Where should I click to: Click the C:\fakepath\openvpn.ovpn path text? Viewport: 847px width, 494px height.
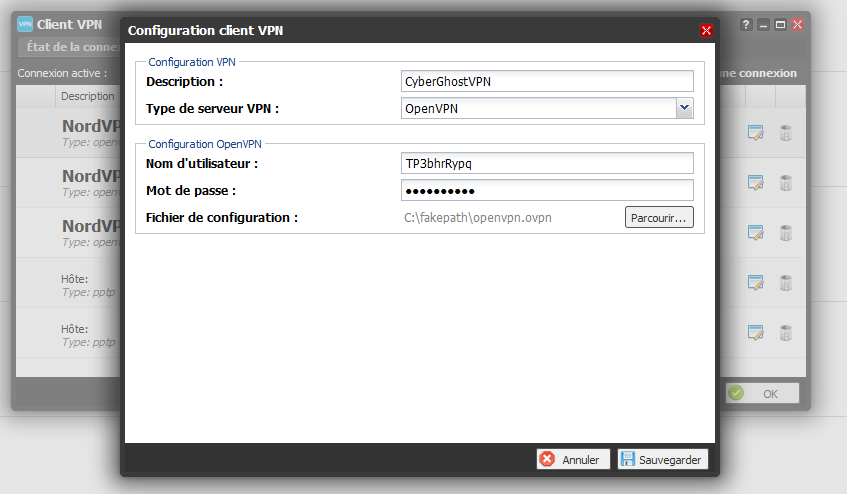pyautogui.click(x=478, y=218)
